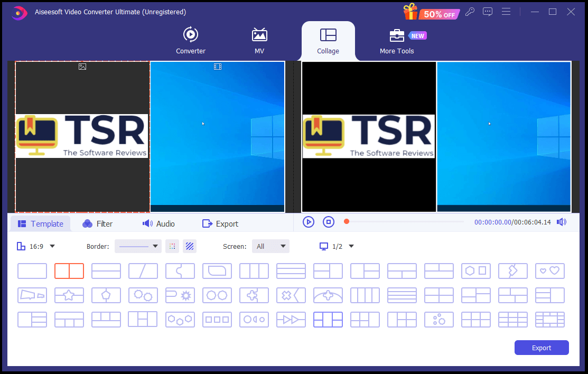Open the Audio sub-tab
This screenshot has width=588, height=374.
[158, 223]
